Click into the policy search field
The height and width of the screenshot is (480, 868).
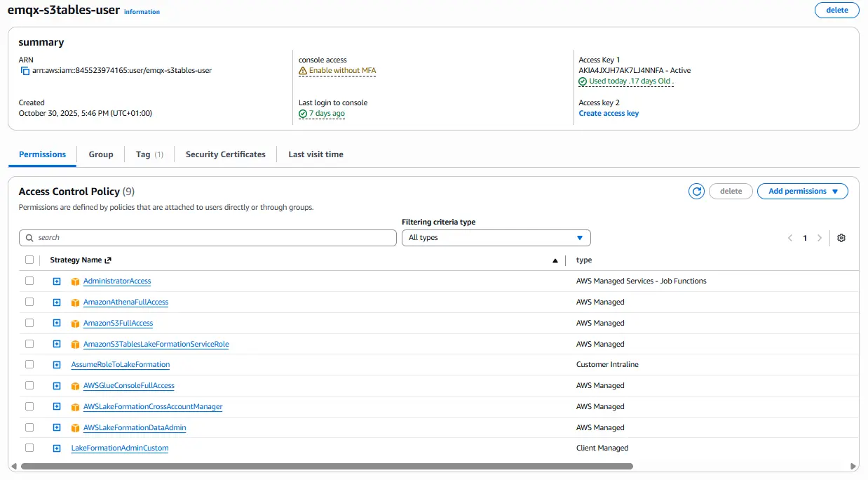(208, 238)
